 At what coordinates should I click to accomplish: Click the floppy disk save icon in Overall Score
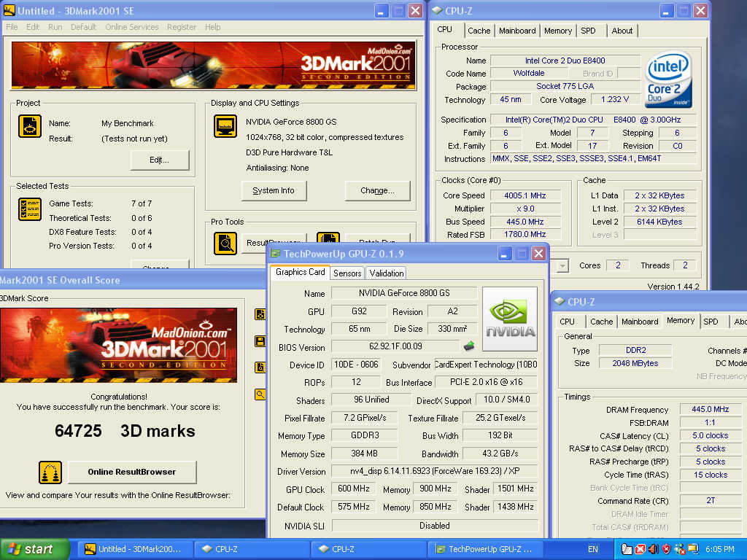[x=260, y=341]
